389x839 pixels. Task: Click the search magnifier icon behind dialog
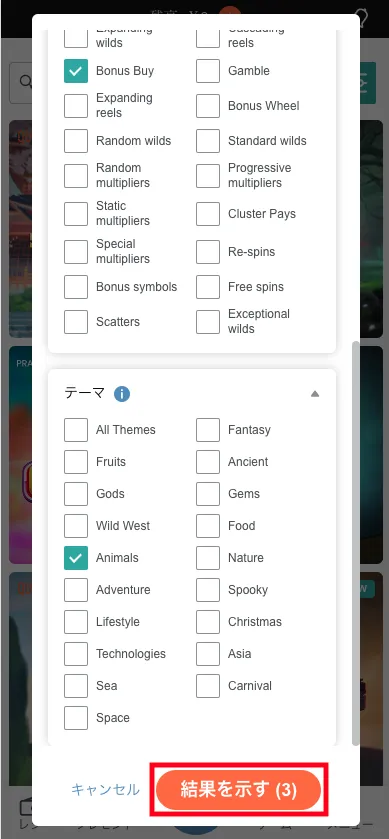26,81
